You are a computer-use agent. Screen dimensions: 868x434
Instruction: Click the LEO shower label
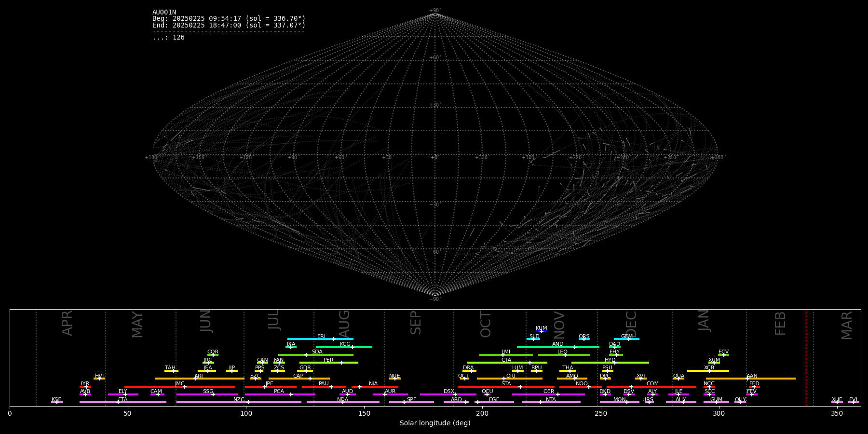click(562, 352)
